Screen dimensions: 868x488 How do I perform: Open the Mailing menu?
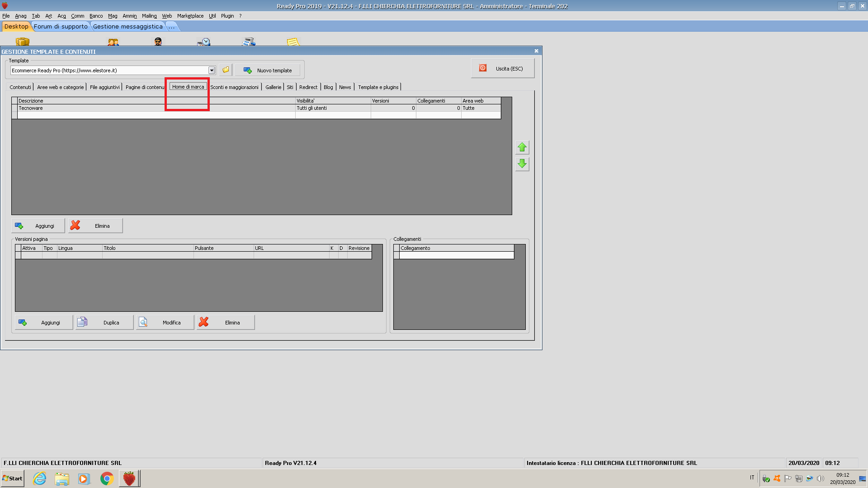149,16
